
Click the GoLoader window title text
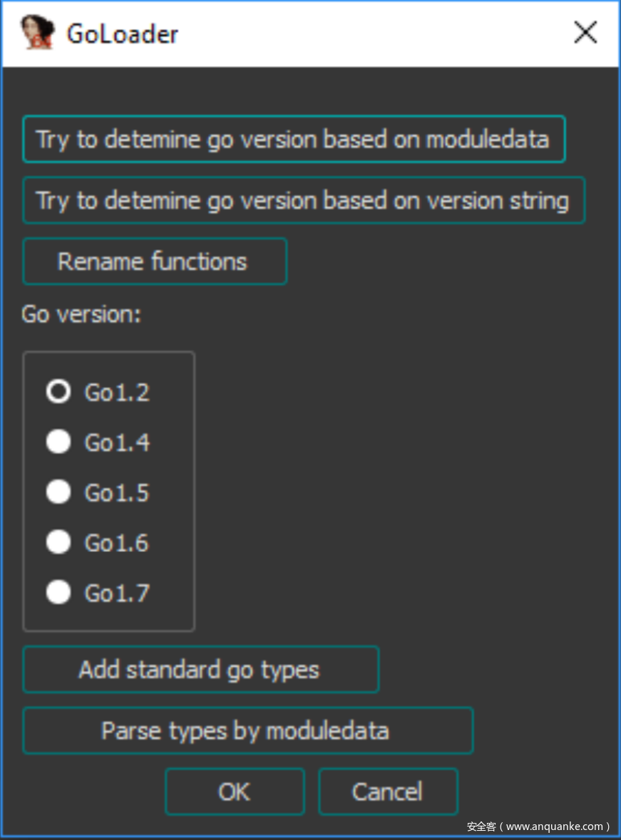(x=122, y=34)
